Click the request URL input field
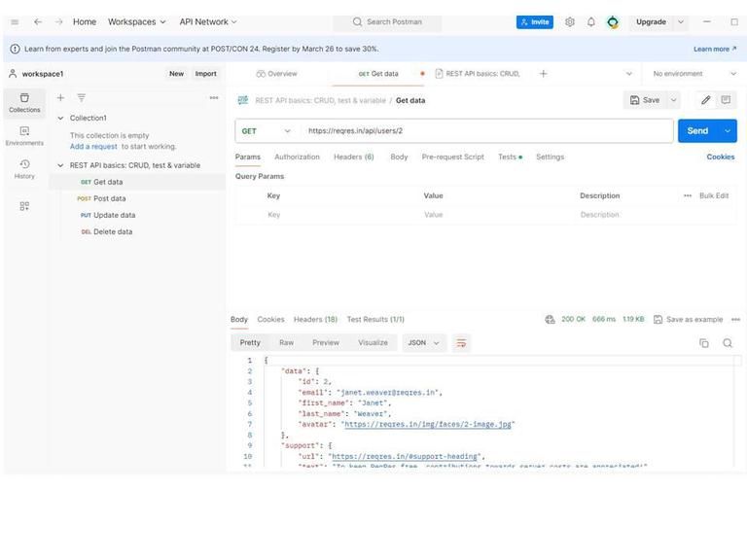This screenshot has height=560, width=747. click(486, 130)
